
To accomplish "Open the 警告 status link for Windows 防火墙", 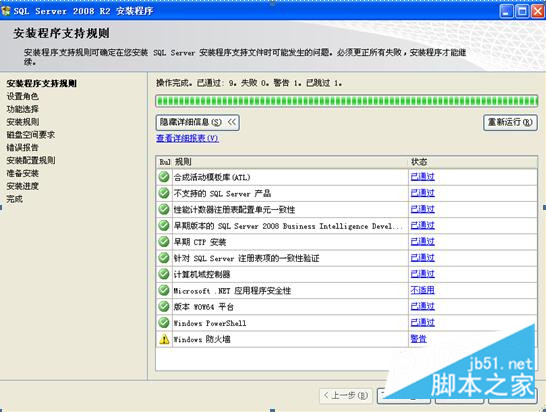I will pos(419,339).
